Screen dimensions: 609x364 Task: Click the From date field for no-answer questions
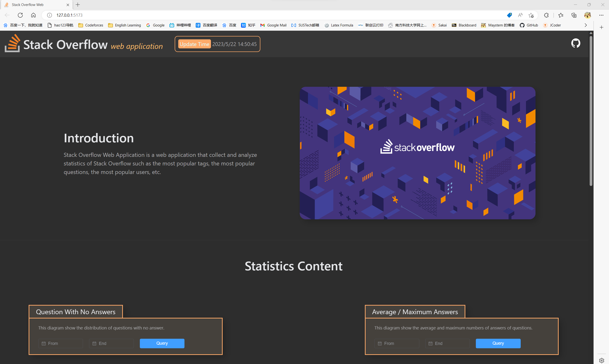point(61,343)
